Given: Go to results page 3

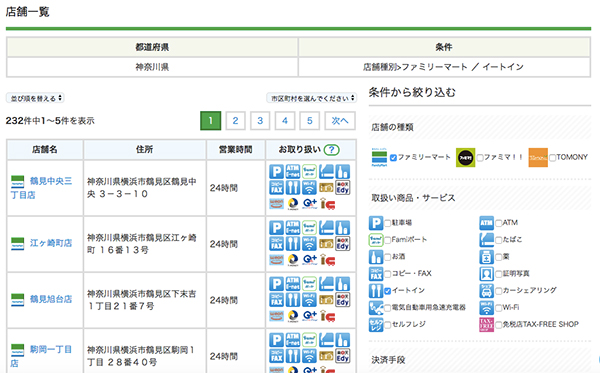Looking at the screenshot, I should [260, 121].
